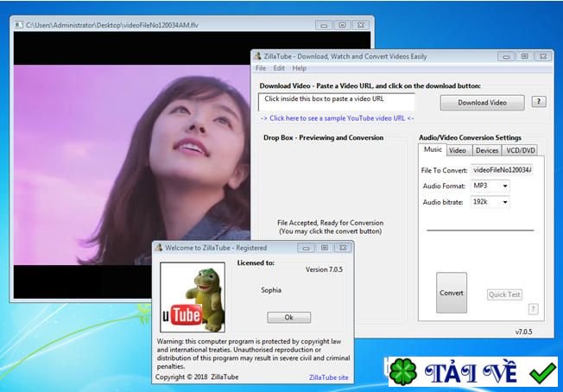
Task: Maximize the video player window
Action: [342, 25]
